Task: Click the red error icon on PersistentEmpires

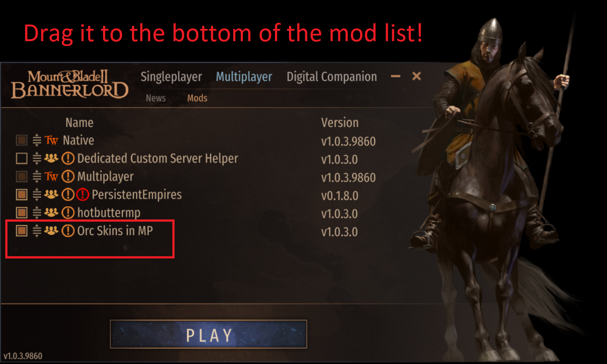Action: tap(82, 195)
